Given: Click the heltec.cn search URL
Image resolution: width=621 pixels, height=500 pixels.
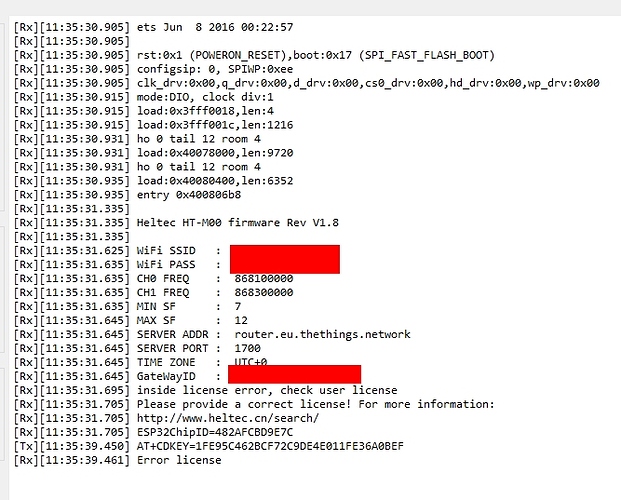Looking at the screenshot, I should [x=228, y=418].
